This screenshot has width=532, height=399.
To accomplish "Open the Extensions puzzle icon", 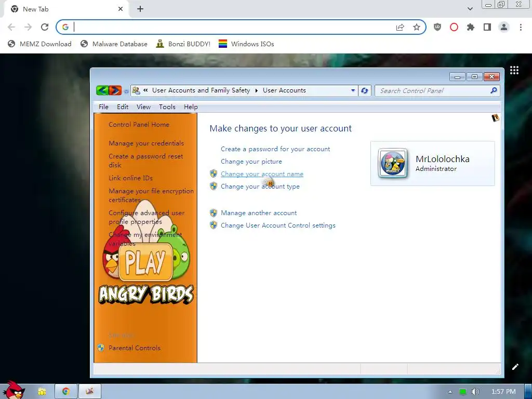I will point(471,27).
